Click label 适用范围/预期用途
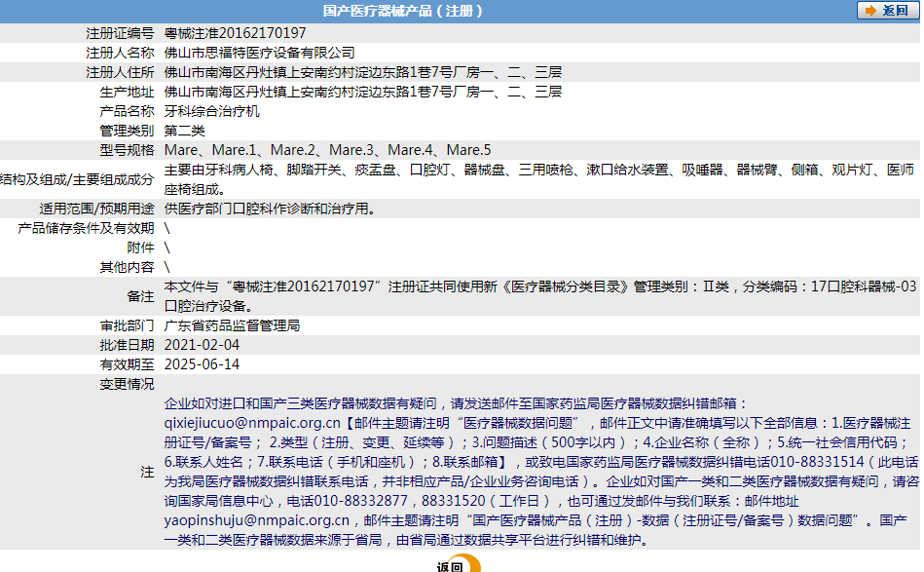The image size is (924, 572). [x=96, y=209]
